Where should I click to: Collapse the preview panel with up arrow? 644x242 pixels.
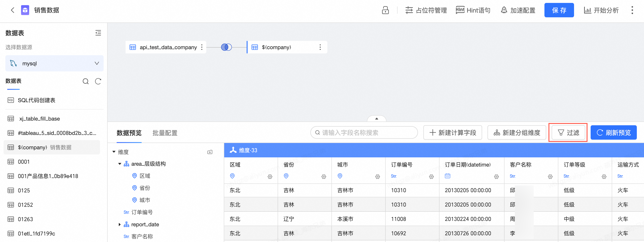coord(376,118)
